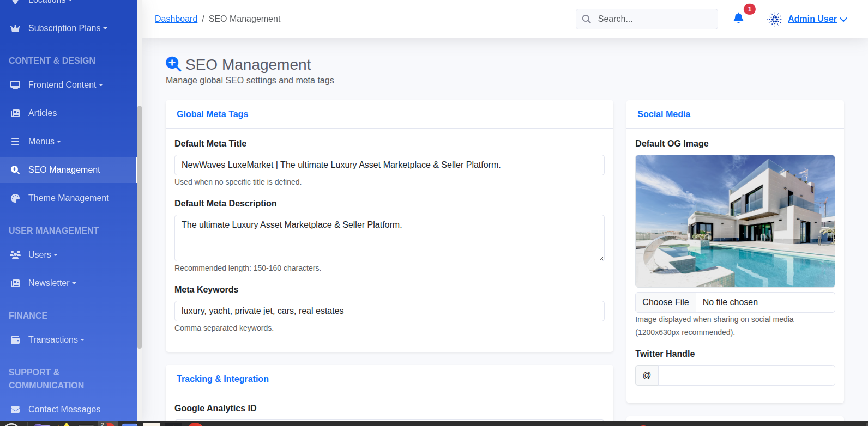Select SEO Management in the sidebar

tap(68, 170)
